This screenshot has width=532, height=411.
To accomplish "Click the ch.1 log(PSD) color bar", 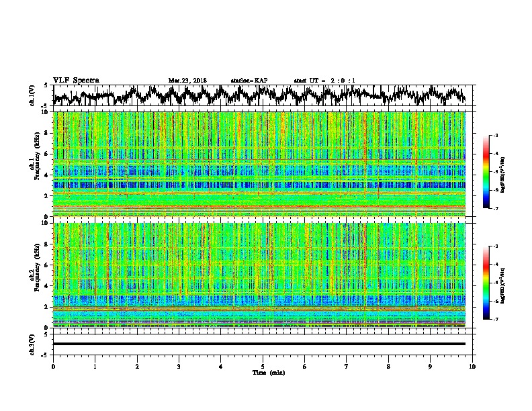I will (486, 172).
